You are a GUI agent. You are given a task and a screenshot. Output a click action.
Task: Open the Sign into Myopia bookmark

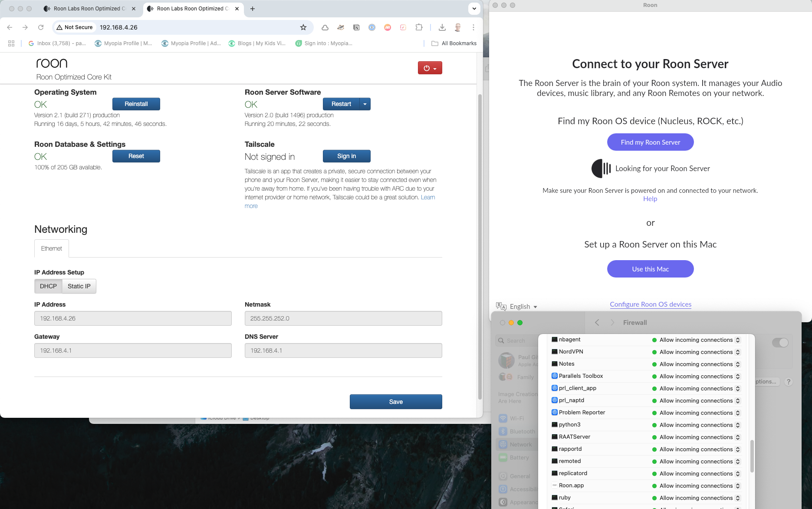324,43
